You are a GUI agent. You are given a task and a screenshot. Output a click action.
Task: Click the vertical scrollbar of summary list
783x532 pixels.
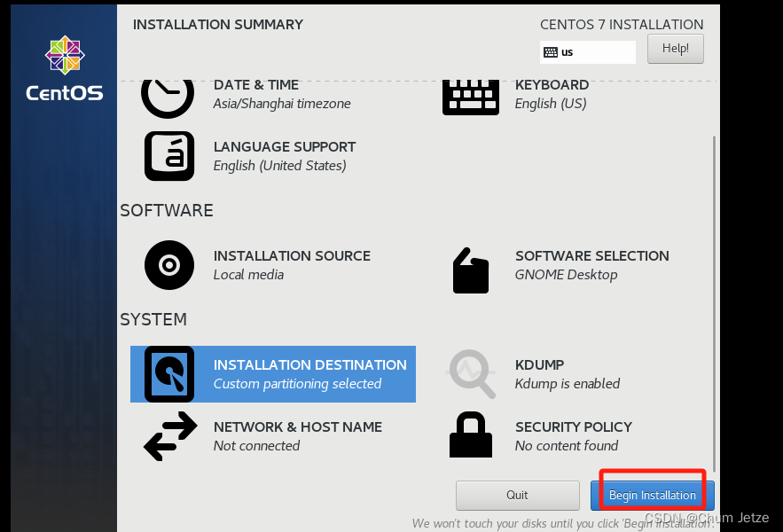(714, 303)
